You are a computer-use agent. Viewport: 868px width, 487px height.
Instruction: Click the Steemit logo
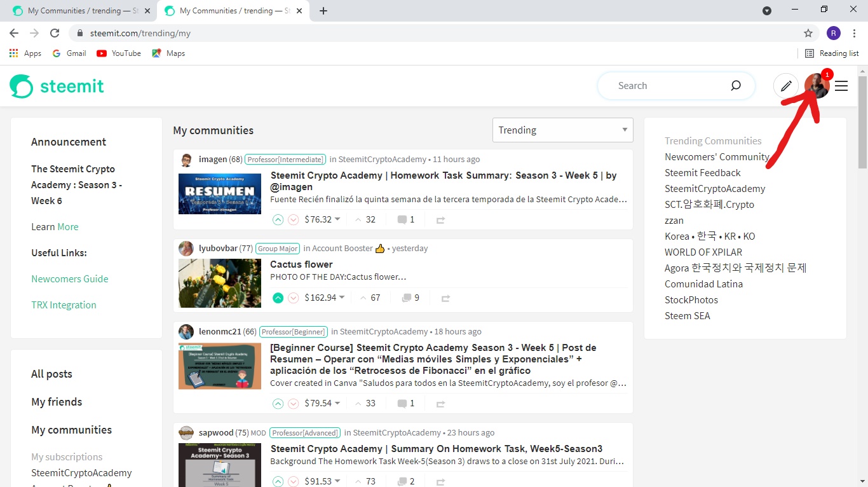[57, 86]
